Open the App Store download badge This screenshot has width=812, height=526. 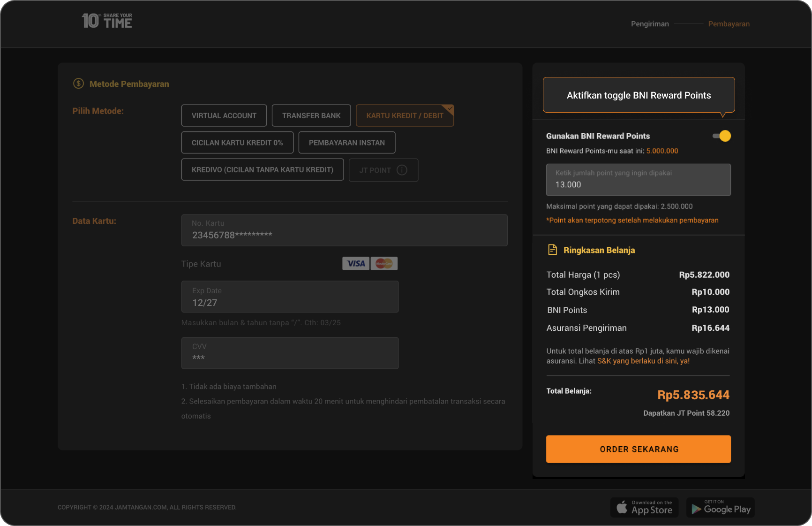click(644, 507)
